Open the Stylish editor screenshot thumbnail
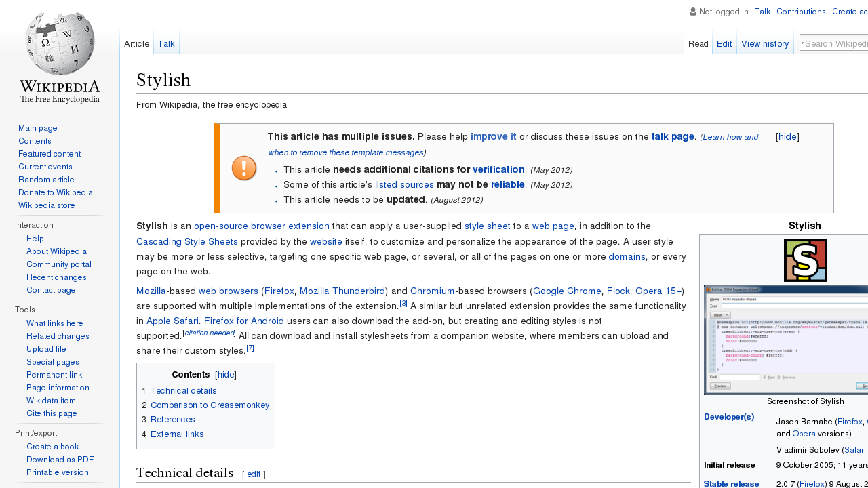The height and width of the screenshot is (488, 868). [786, 340]
